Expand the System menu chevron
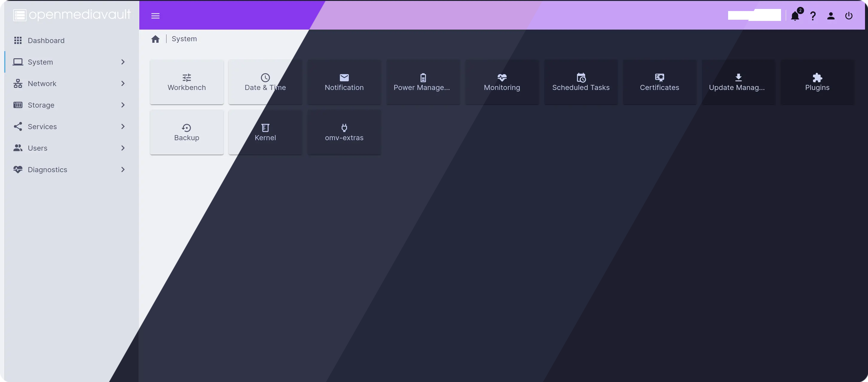Image resolution: width=868 pixels, height=382 pixels. [123, 62]
